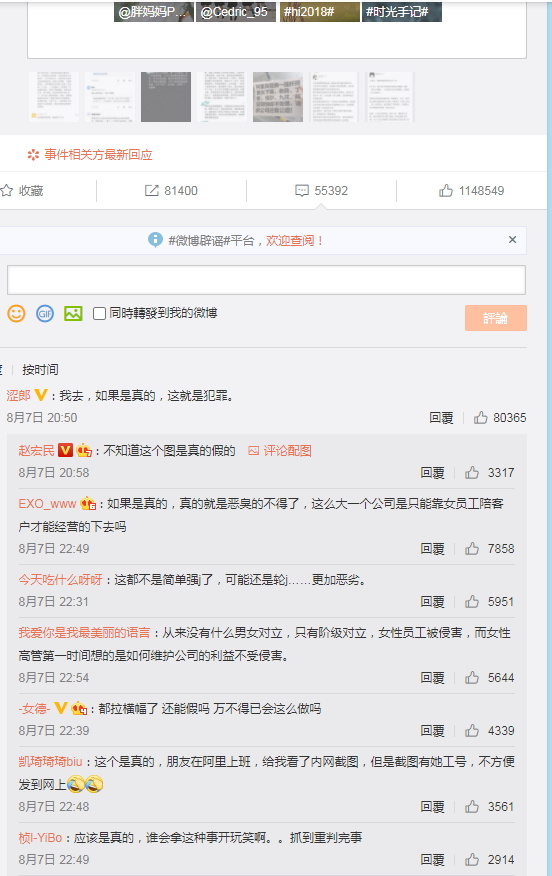
Task: Tick the 同時轉發到我的微博 checkbox
Action: (99, 313)
